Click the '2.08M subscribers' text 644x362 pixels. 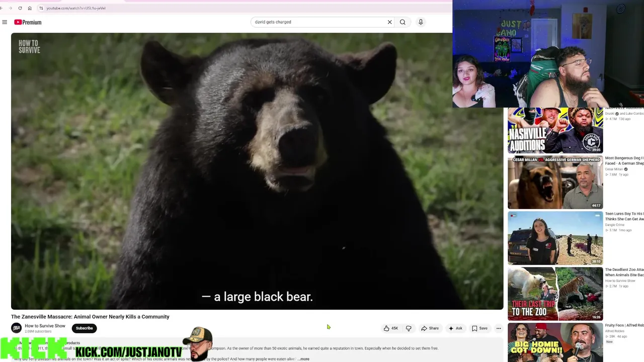(x=38, y=331)
